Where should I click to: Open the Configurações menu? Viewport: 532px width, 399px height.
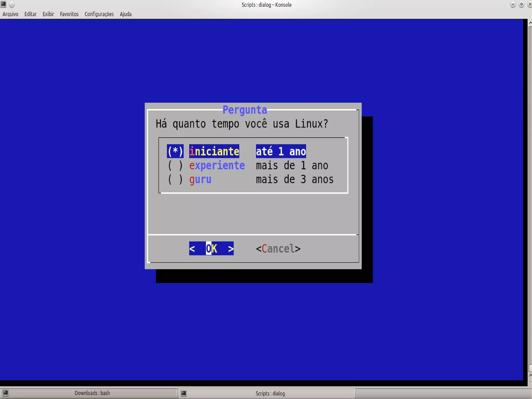click(99, 14)
